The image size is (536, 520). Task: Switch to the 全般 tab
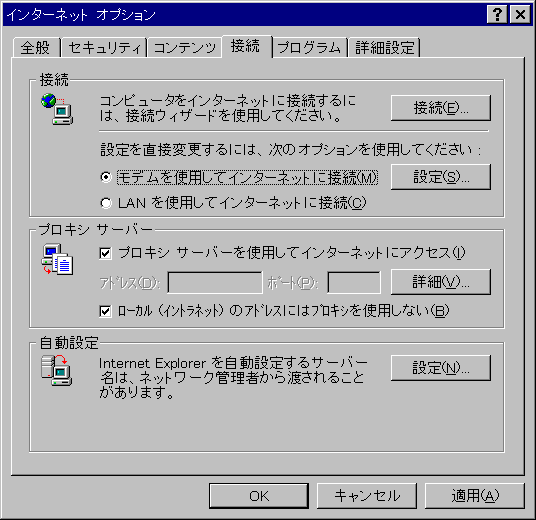35,47
